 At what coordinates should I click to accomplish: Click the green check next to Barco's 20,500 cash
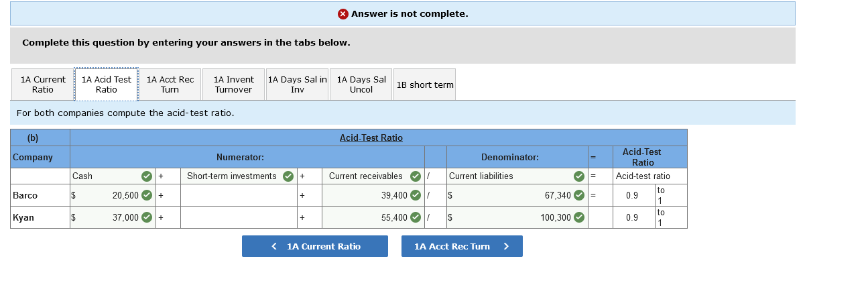[147, 195]
